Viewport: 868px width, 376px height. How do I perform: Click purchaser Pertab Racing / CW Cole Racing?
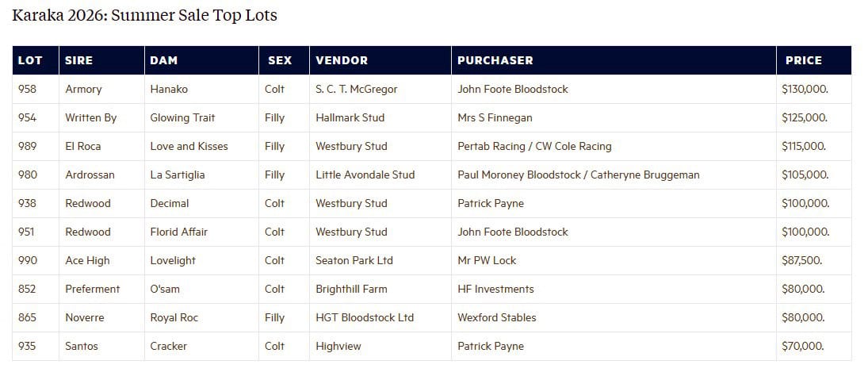(x=534, y=147)
